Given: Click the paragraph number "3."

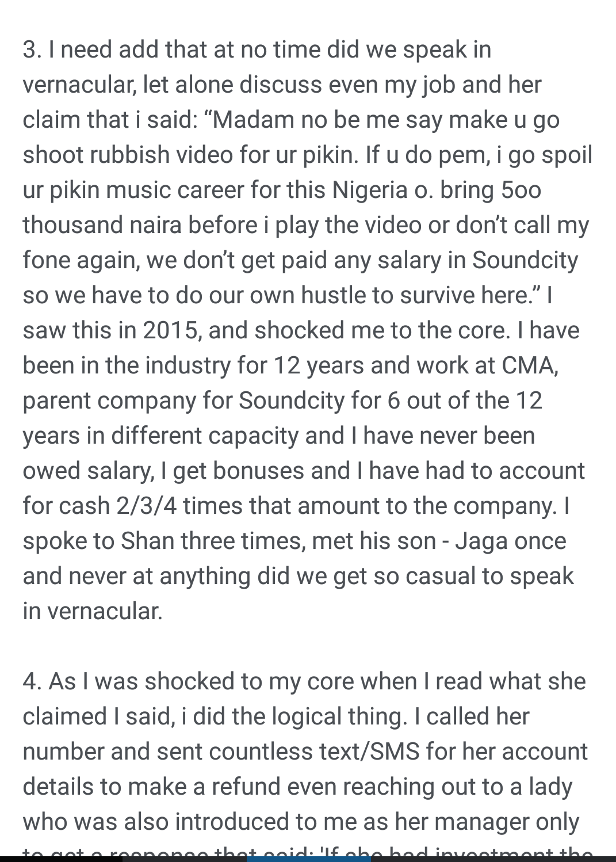Looking at the screenshot, I should [x=32, y=50].
